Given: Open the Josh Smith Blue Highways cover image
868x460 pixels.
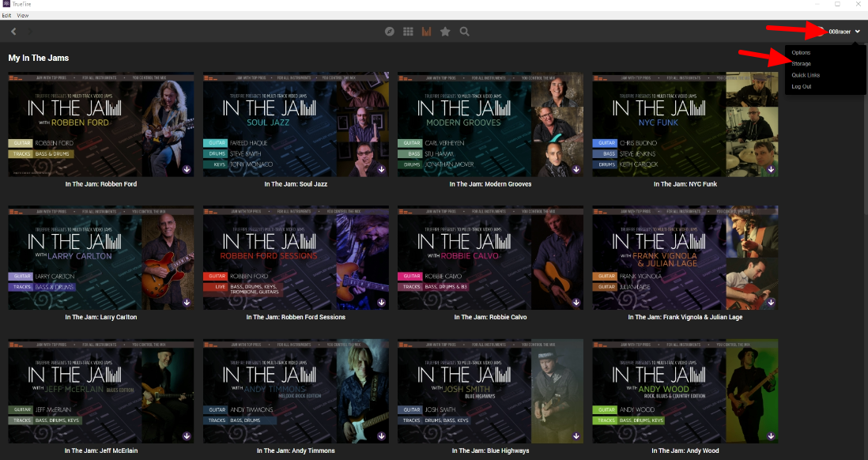Looking at the screenshot, I should 490,391.
